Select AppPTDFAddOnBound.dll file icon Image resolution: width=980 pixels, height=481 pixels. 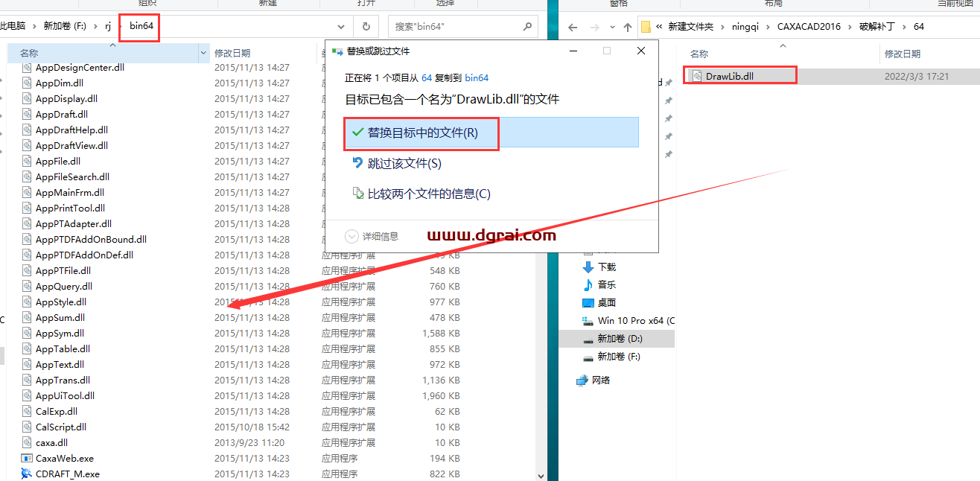click(28, 239)
